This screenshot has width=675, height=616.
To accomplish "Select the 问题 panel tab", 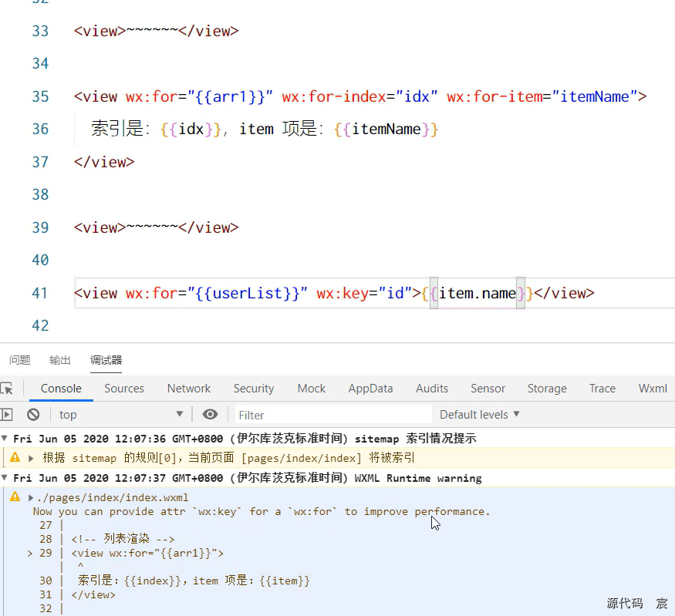I will pyautogui.click(x=20, y=360).
